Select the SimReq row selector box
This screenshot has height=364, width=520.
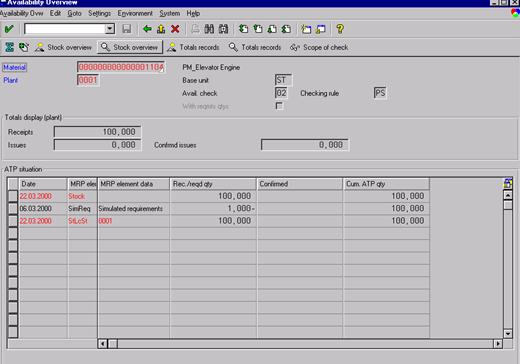tap(13, 209)
